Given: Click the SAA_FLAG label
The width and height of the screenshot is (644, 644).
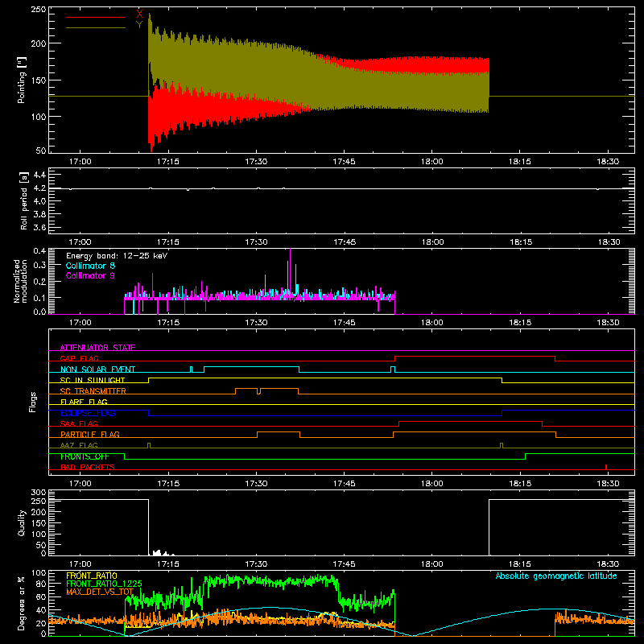Looking at the screenshot, I should 79,423.
